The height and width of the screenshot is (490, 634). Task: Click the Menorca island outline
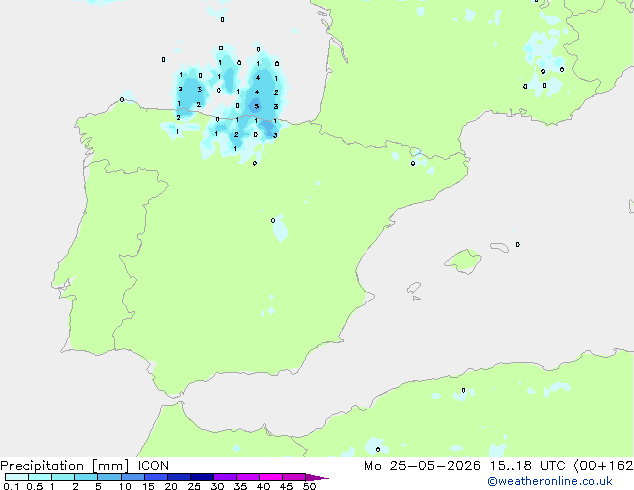499,247
